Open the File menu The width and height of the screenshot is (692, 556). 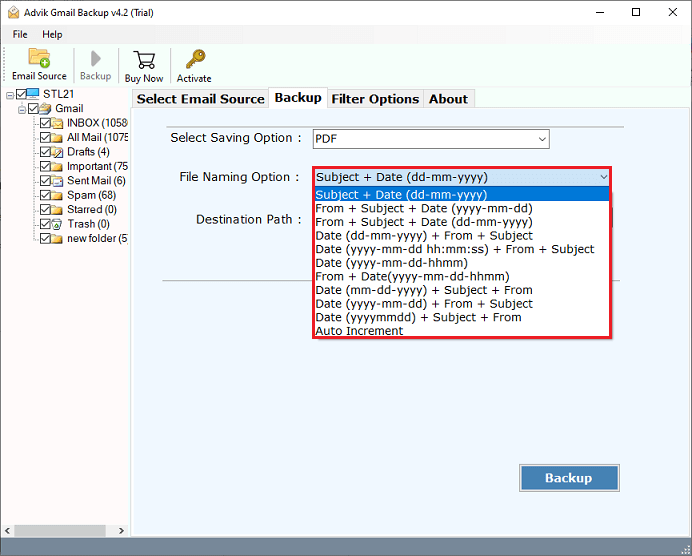pyautogui.click(x=20, y=34)
